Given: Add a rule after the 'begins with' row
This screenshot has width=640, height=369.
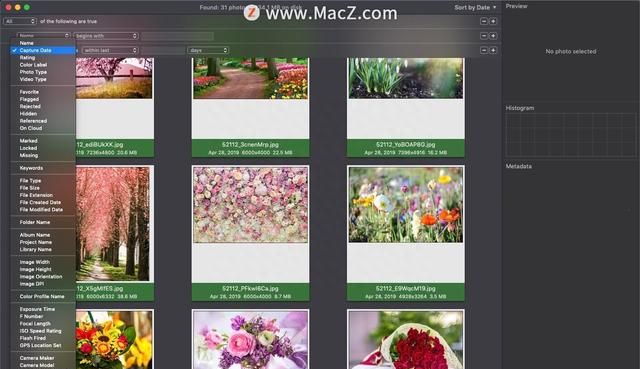Looking at the screenshot, I should (493, 36).
